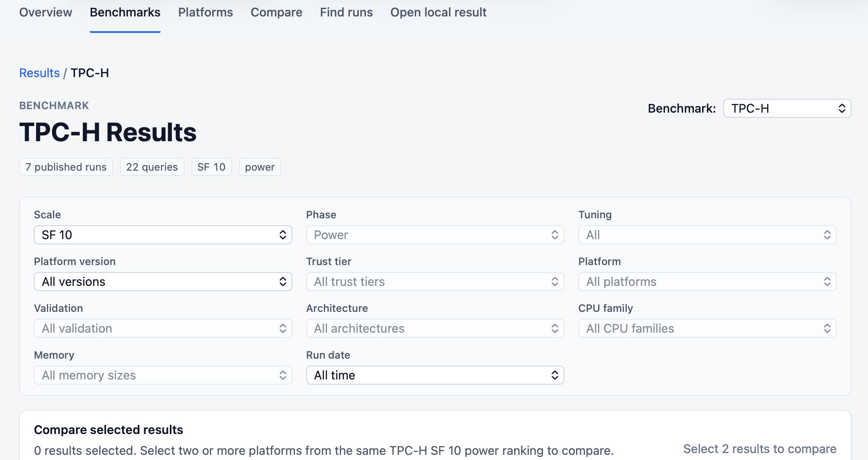Open the All CPU families dropdown
Viewport: 868px width, 460px height.
[707, 328]
